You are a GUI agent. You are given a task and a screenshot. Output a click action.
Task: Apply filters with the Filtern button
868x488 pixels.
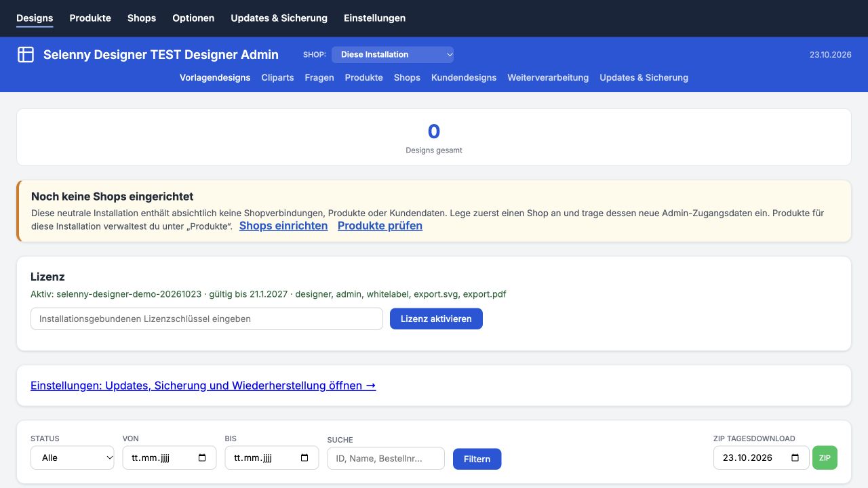[x=477, y=460]
